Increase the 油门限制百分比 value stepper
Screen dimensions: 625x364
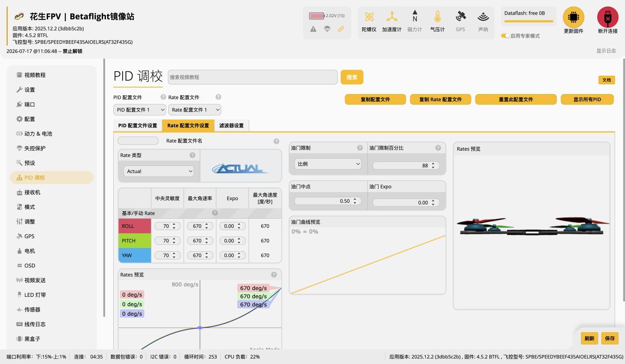[x=433, y=164]
